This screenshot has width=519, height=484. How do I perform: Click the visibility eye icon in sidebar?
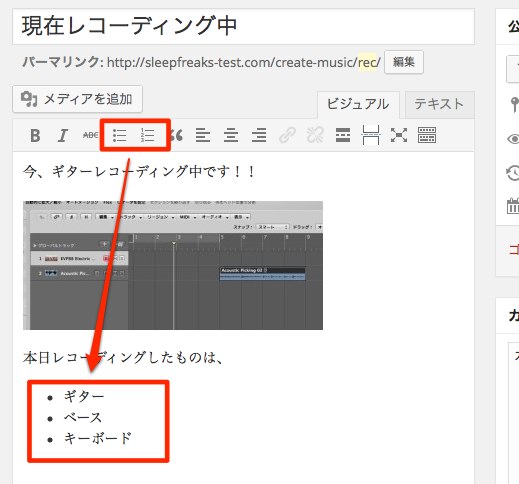coord(513,139)
